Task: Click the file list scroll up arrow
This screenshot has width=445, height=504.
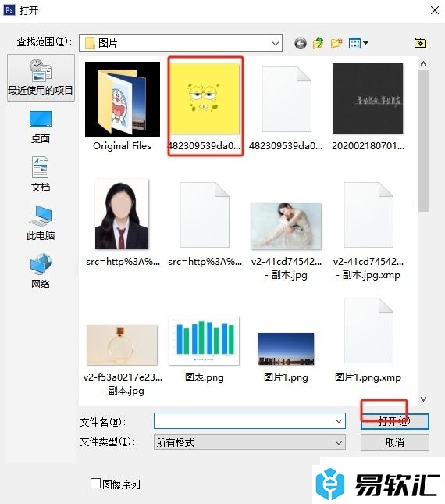Action: point(423,63)
